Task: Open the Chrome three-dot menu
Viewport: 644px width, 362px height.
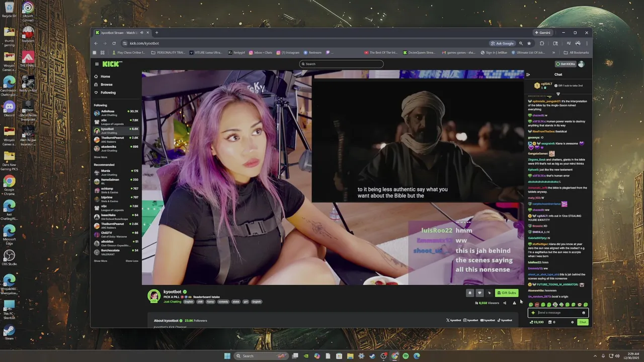Action: click(587, 43)
